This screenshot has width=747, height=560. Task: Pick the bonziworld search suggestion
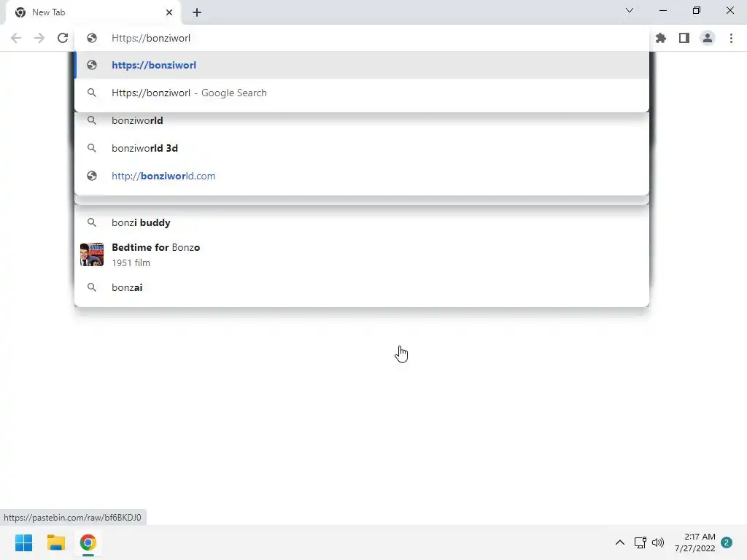pyautogui.click(x=362, y=120)
